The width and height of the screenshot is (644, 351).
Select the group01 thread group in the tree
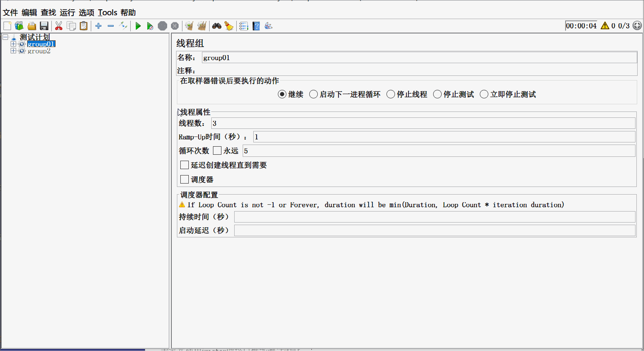point(41,44)
